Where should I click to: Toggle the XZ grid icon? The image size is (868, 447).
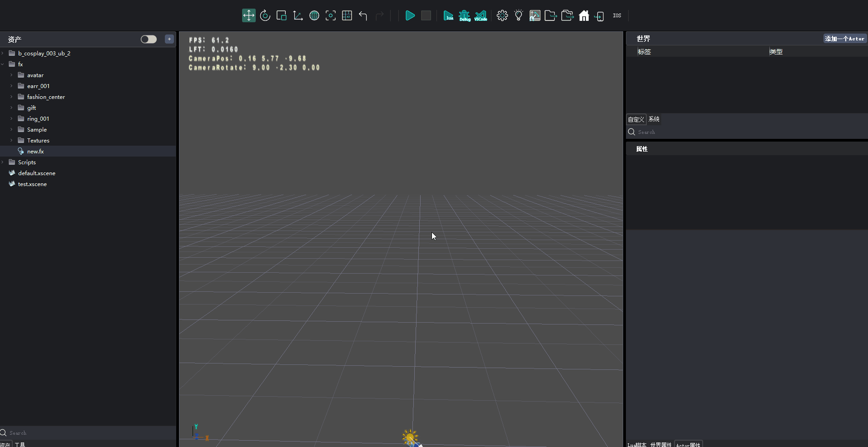347,15
